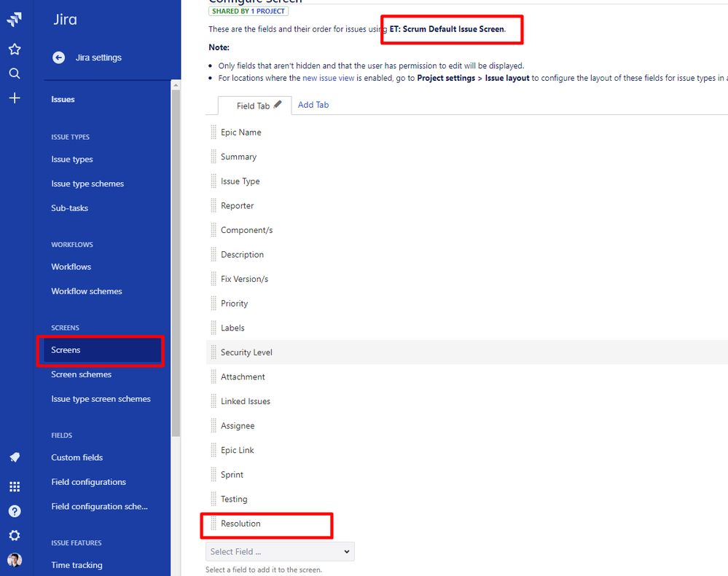728x576 pixels.
Task: Click the Jira settings back link
Action: point(98,58)
